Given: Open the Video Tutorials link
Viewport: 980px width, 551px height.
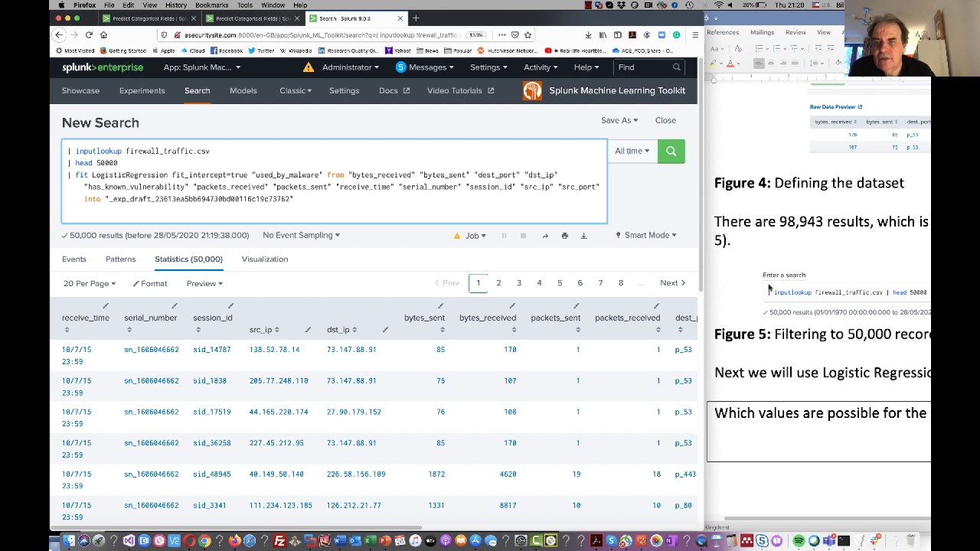Looking at the screenshot, I should coord(460,90).
